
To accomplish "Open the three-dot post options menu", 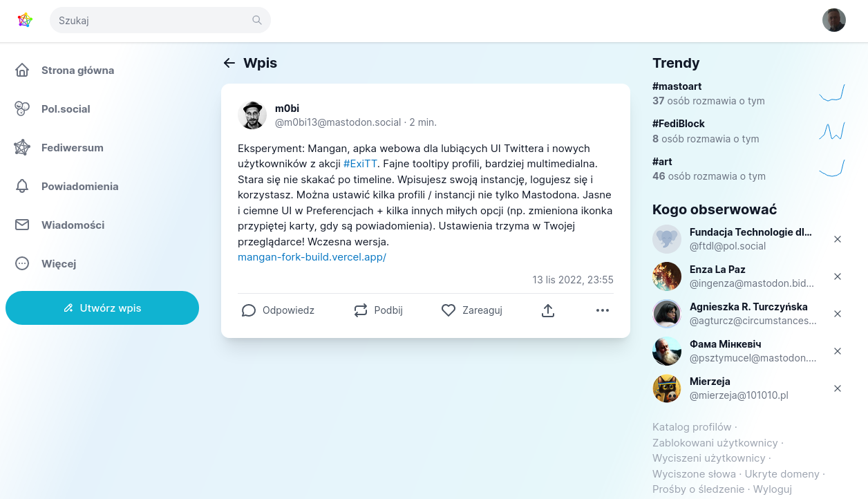I will [x=603, y=310].
